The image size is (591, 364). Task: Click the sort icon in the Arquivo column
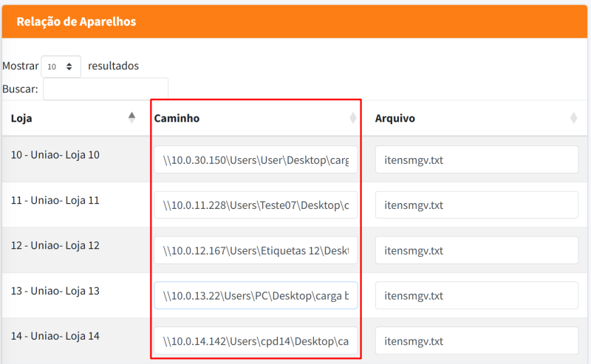573,118
